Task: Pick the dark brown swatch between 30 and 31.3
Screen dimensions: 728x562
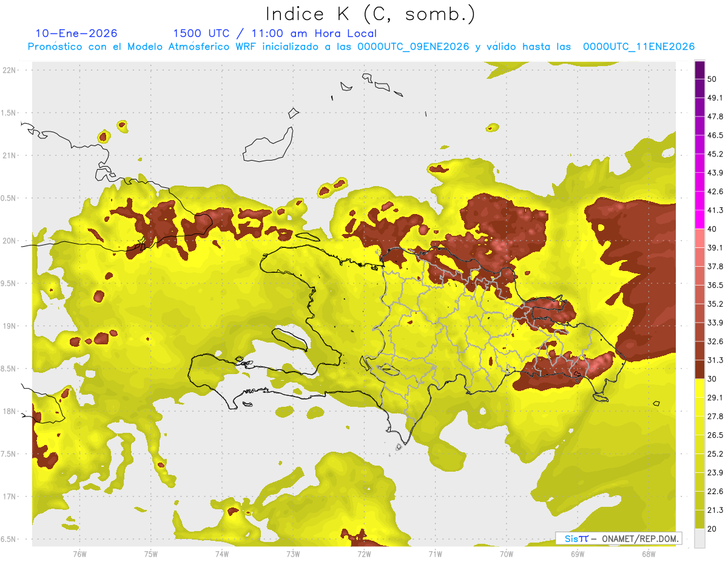Action: [699, 369]
